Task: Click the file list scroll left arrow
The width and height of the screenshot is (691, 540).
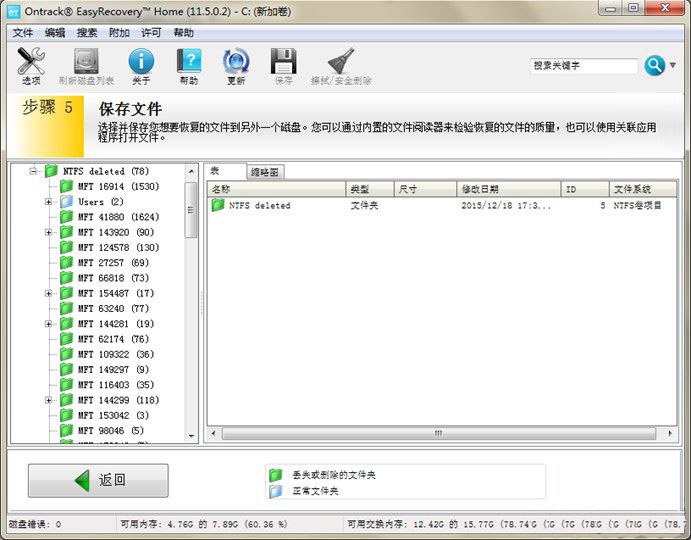Action: pyautogui.click(x=214, y=433)
